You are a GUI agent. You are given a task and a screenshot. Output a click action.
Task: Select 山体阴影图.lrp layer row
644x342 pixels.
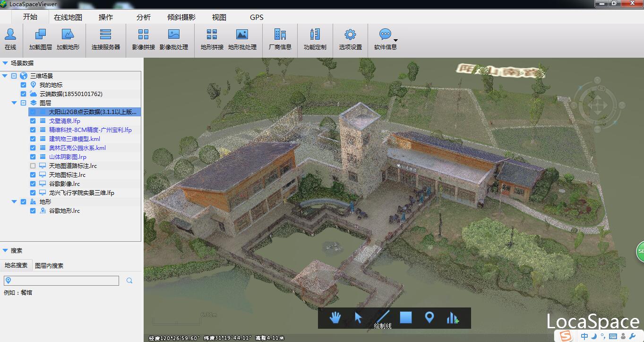click(68, 157)
